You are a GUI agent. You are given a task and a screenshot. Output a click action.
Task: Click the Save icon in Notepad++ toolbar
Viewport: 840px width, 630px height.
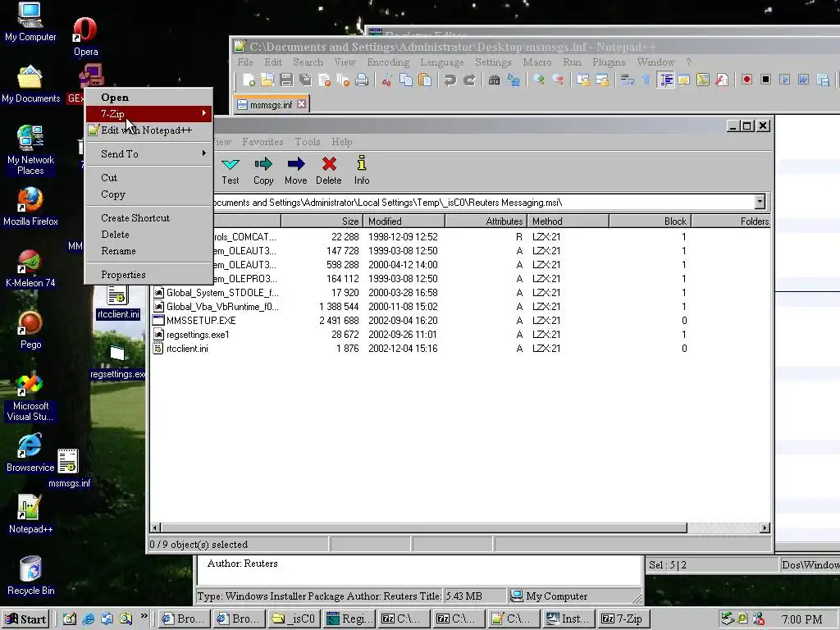coord(286,80)
